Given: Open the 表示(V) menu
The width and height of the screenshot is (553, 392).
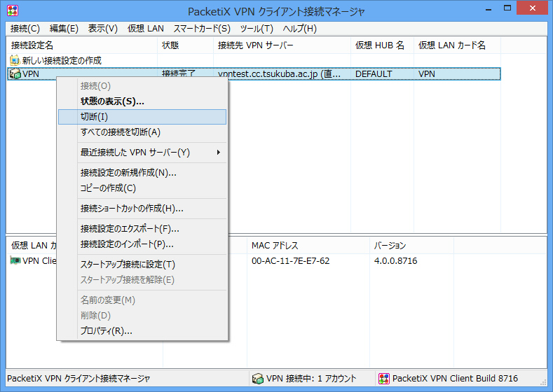Looking at the screenshot, I should pyautogui.click(x=102, y=29).
